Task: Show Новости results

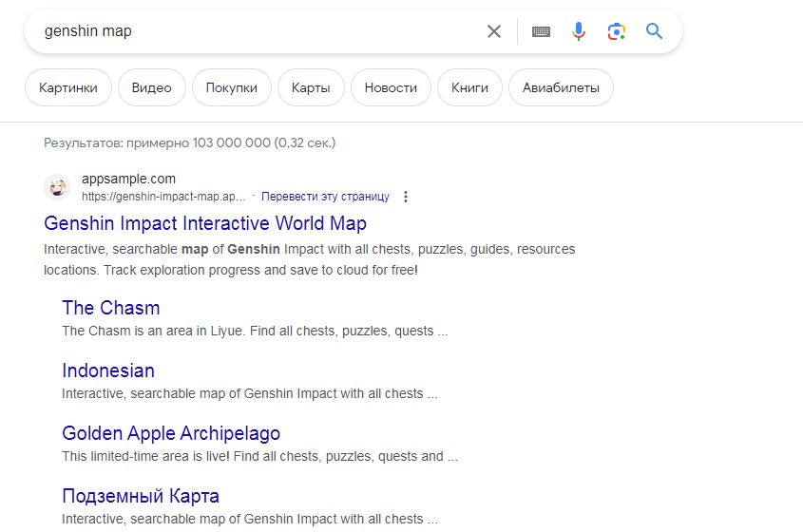Action: [x=391, y=87]
